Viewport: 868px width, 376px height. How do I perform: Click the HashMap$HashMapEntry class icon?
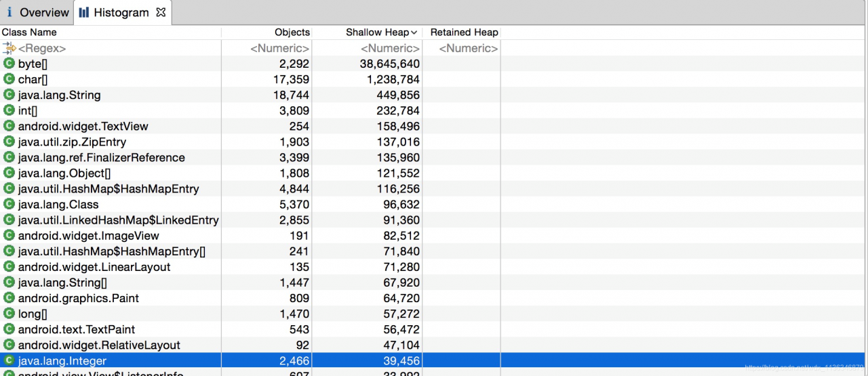click(9, 188)
